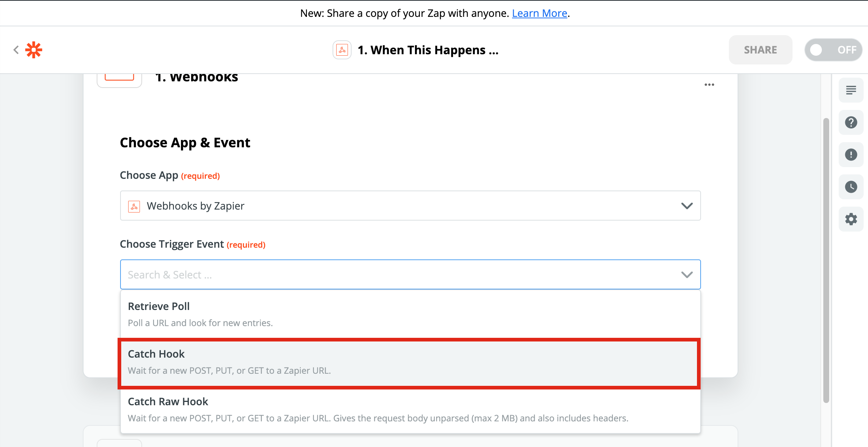Show the alerts exclamation icon panel
Image resolution: width=868 pixels, height=447 pixels.
coord(851,155)
